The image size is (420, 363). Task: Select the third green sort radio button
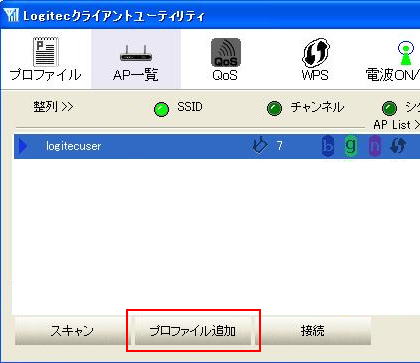[389, 108]
